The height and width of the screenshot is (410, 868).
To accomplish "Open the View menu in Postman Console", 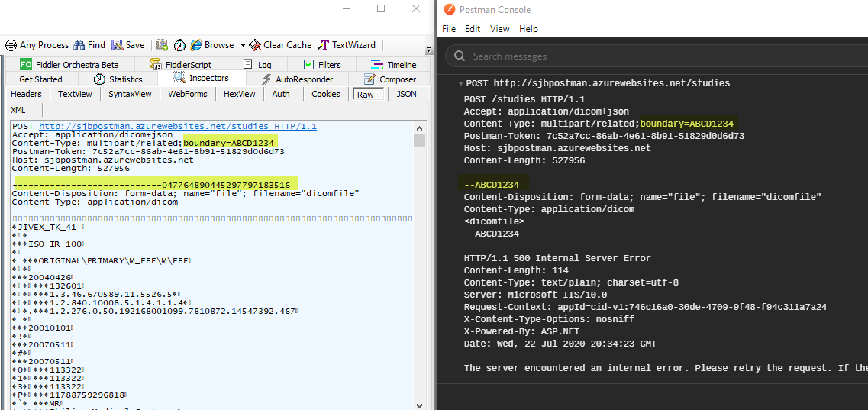I will (500, 29).
